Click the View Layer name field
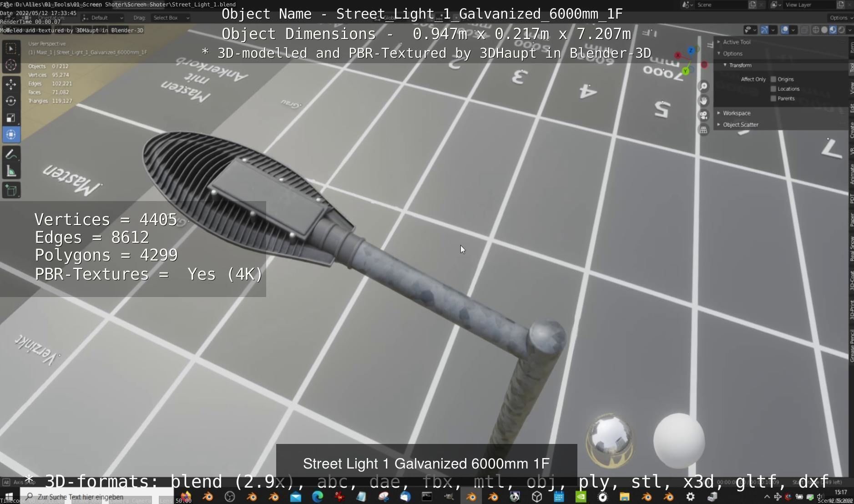Screen dimensions: 854x504 [809, 5]
